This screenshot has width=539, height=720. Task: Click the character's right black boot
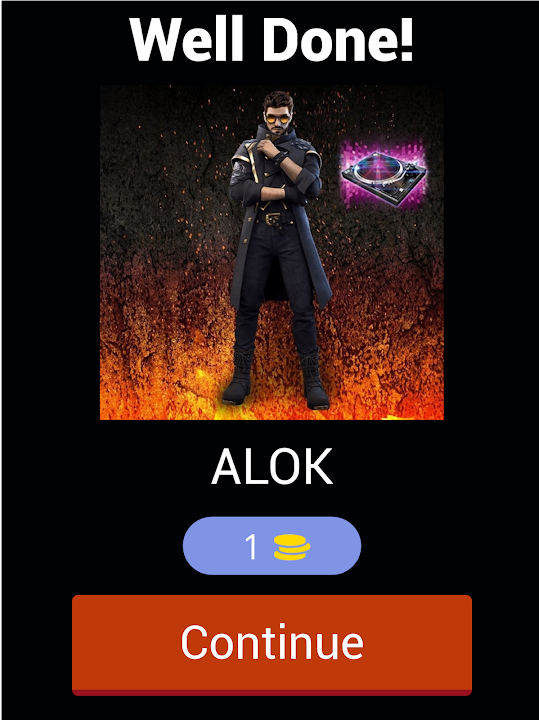pos(315,380)
